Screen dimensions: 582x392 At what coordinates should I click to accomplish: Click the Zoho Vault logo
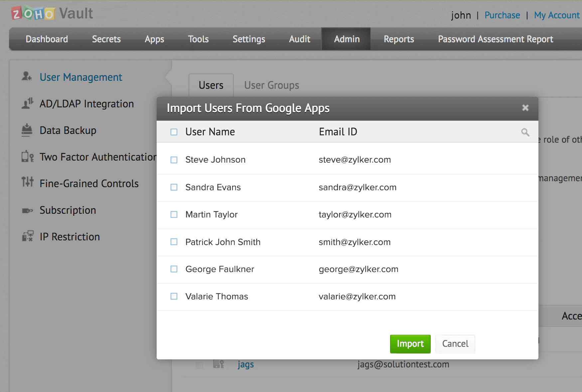click(52, 13)
